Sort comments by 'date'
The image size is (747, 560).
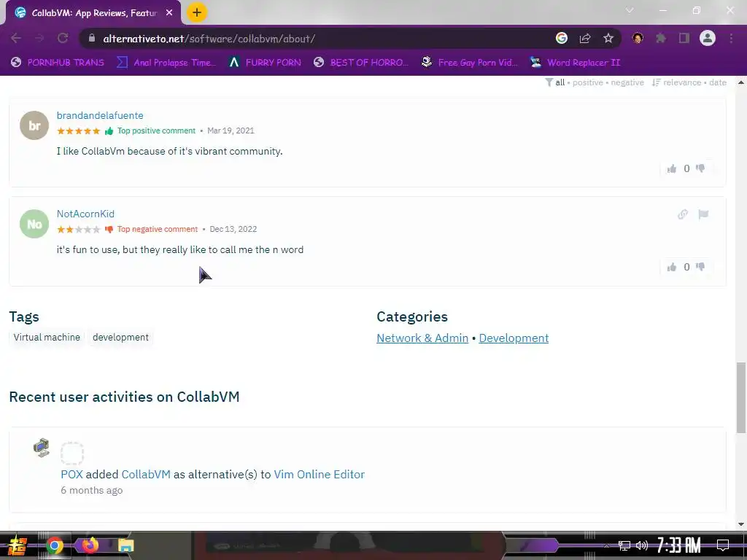coord(718,82)
